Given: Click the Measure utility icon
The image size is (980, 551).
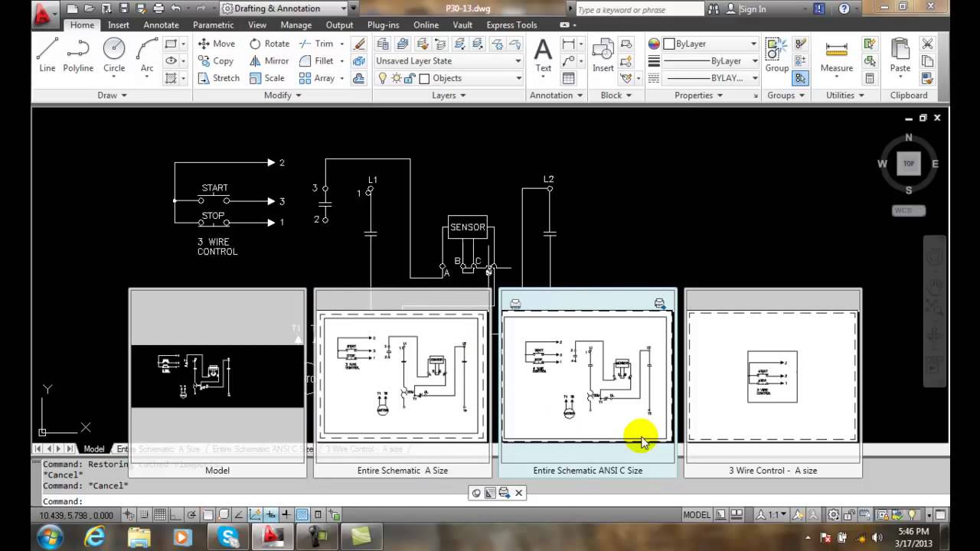Looking at the screenshot, I should coord(836,55).
